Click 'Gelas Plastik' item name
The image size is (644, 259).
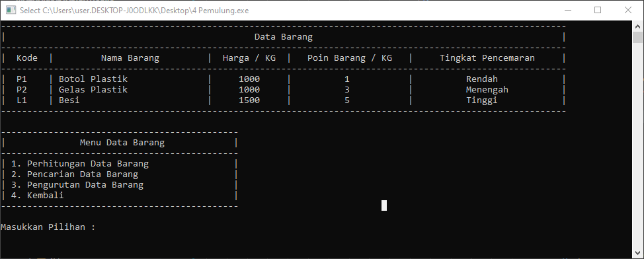click(x=93, y=89)
